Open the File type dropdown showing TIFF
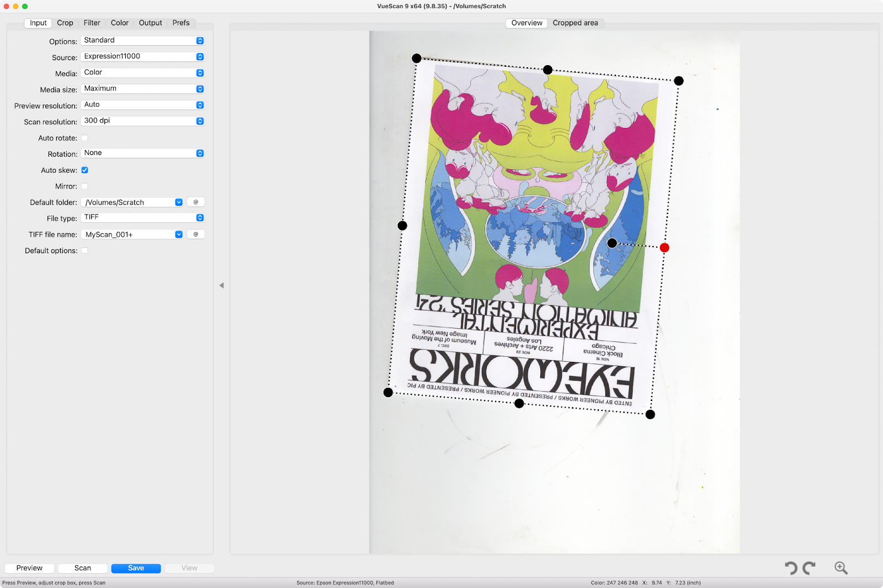 (x=142, y=218)
